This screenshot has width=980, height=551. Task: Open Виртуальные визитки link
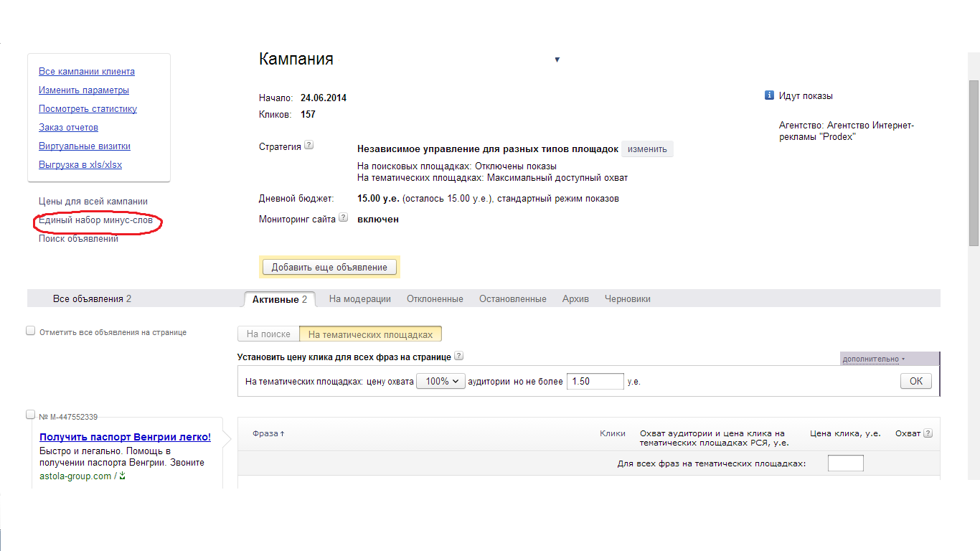[85, 146]
